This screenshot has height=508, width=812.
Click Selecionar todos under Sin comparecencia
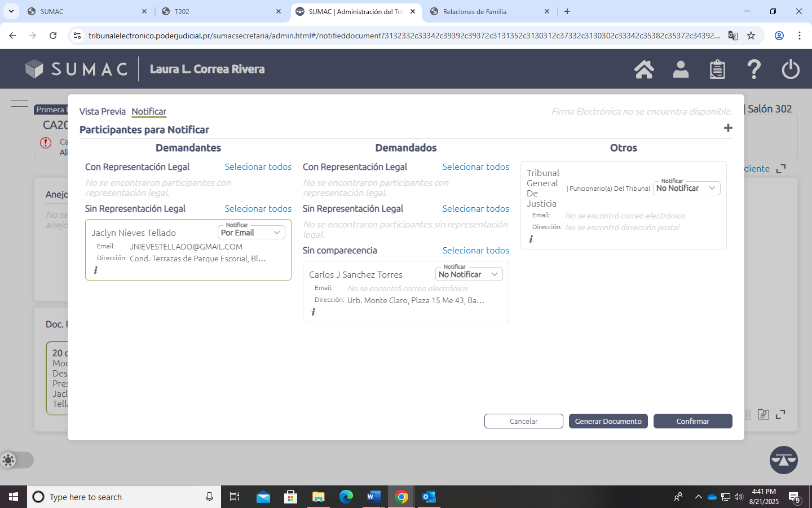click(x=475, y=250)
